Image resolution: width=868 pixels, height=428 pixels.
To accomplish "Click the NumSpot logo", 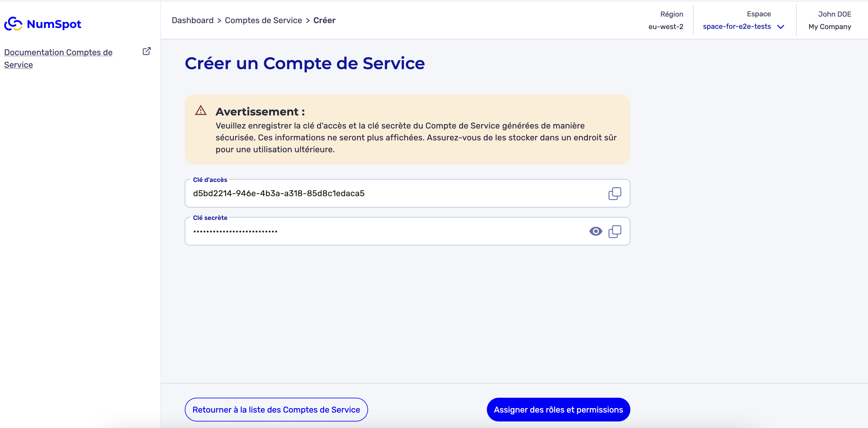I will [x=43, y=24].
